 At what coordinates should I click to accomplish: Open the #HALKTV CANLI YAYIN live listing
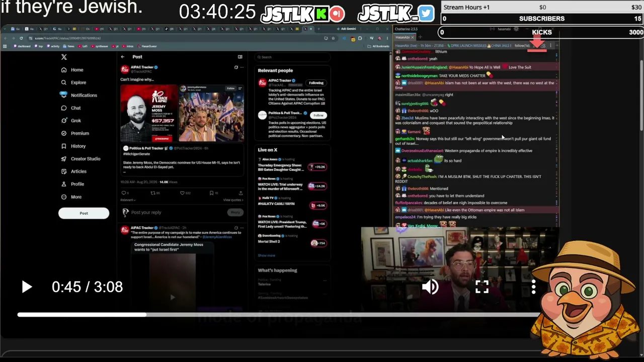coord(292,204)
